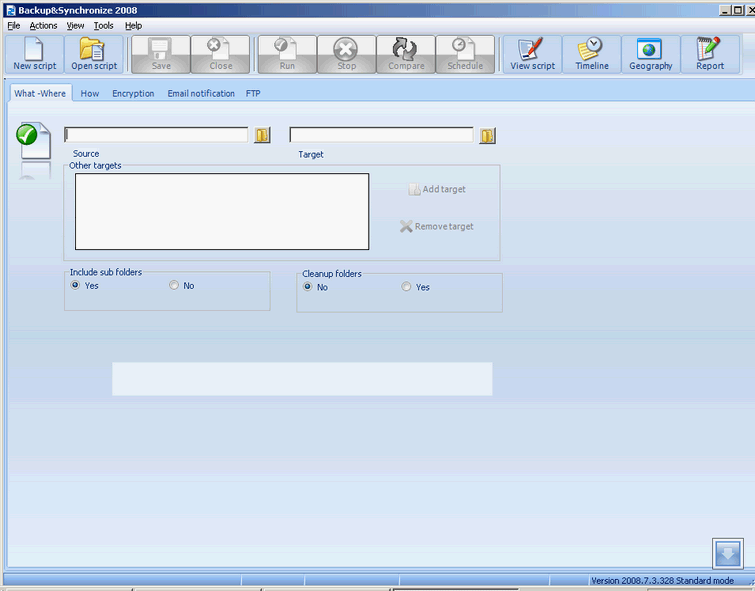
Task: Click the Cleanup folders group label
Action: (x=332, y=274)
